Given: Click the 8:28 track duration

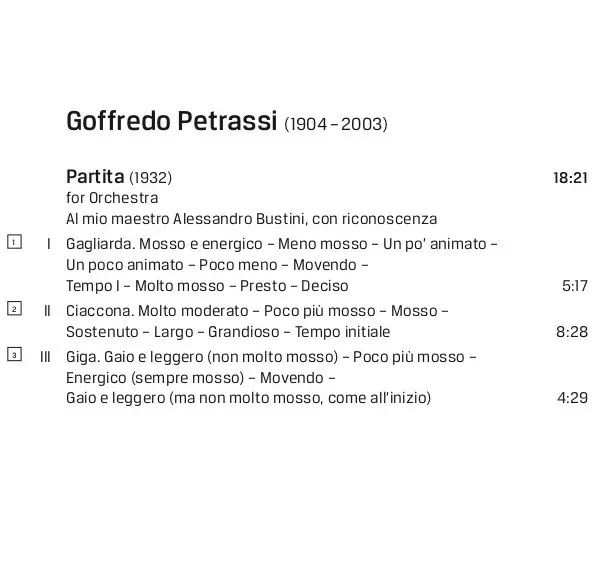Looking at the screenshot, I should coord(572,332).
